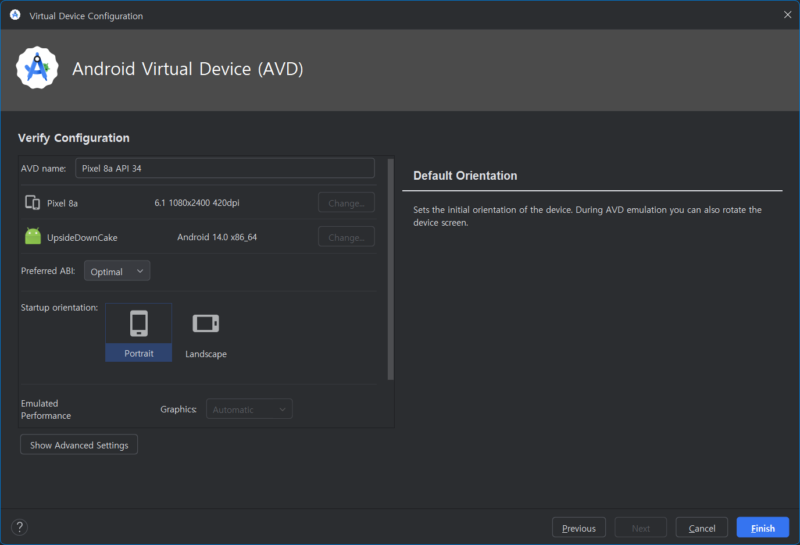This screenshot has height=545, width=800.
Task: Click the 'Pixel 8a' device name text
Action: (62, 203)
